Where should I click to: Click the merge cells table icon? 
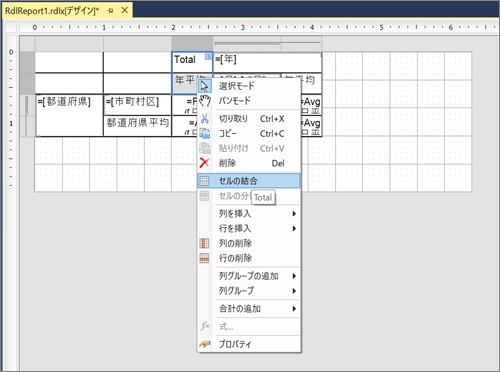204,181
